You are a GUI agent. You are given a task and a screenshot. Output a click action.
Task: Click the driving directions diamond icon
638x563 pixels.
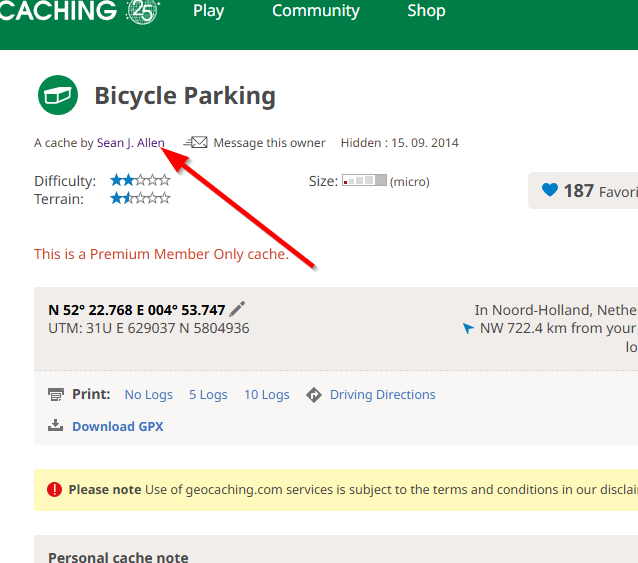(314, 395)
